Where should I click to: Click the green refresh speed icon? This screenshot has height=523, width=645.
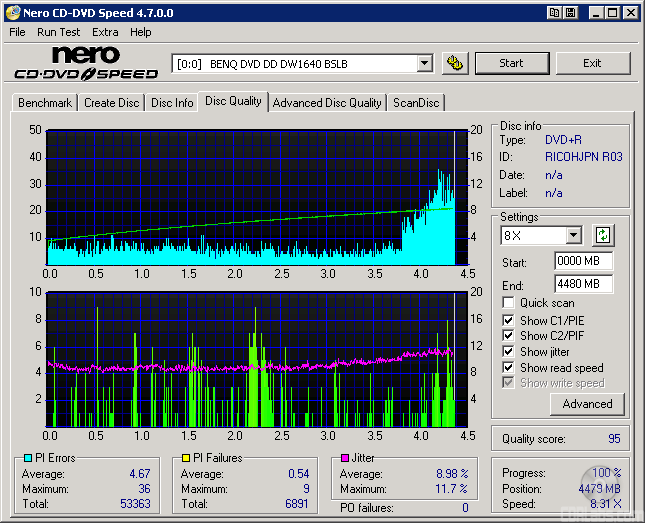tap(602, 236)
